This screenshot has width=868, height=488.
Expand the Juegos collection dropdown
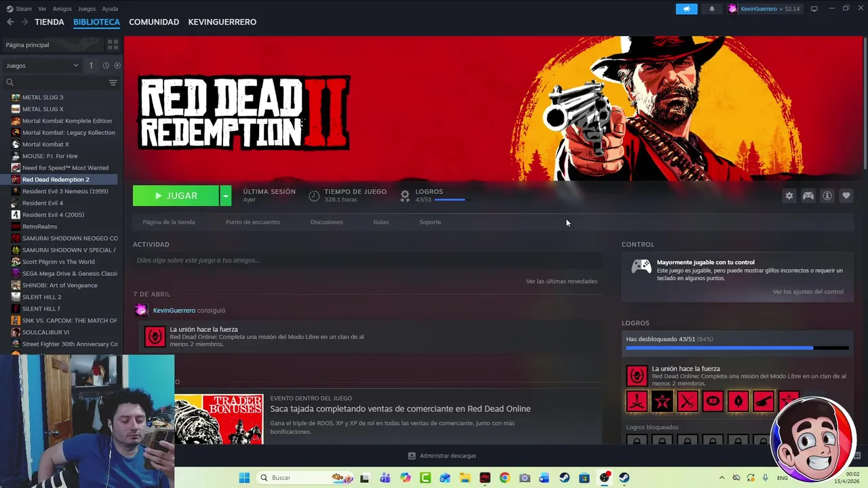click(x=42, y=66)
